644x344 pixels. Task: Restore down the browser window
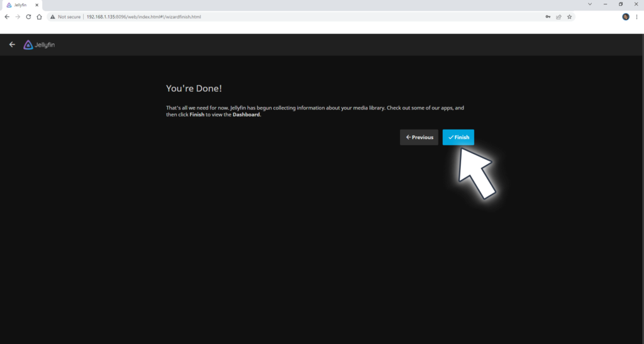point(620,4)
